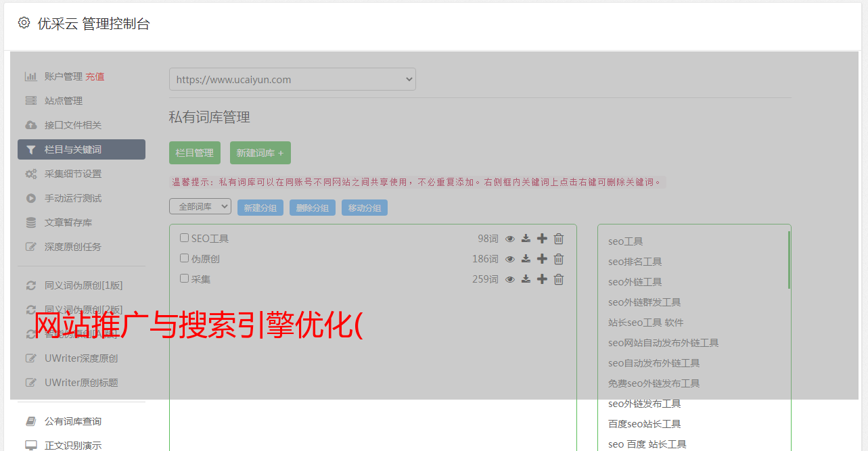Delete the 采集 library via trash icon
This screenshot has height=451, width=868.
click(x=559, y=279)
